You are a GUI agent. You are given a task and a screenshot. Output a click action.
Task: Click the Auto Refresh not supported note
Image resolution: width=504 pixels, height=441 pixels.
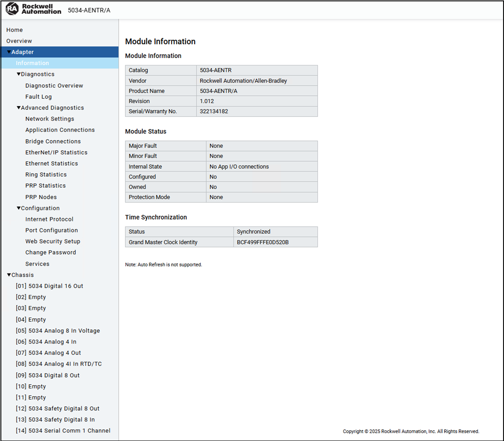point(164,265)
